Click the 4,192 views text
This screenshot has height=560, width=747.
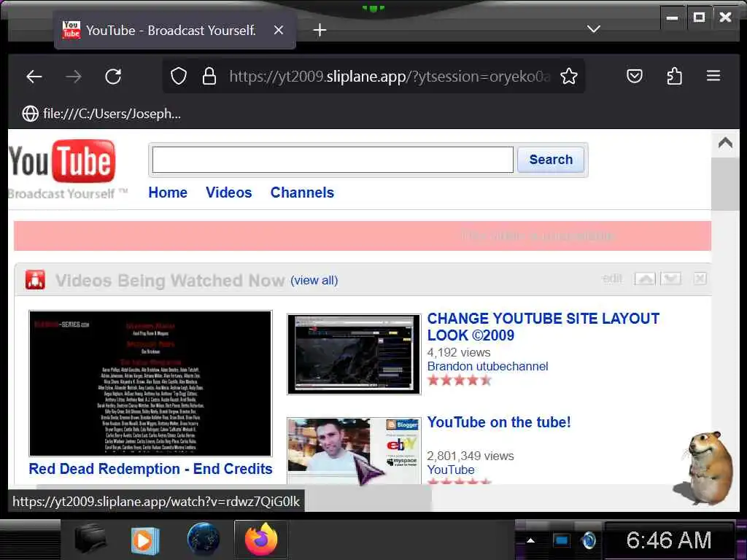click(459, 352)
